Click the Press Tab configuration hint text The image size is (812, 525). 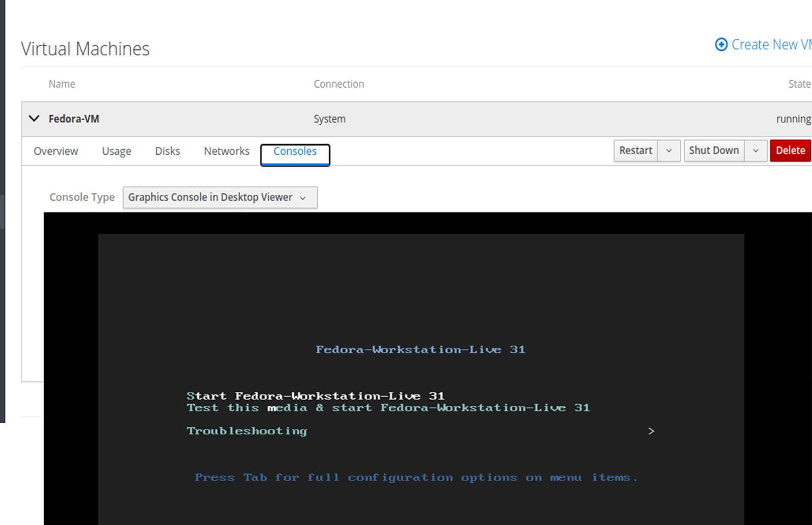pos(416,477)
